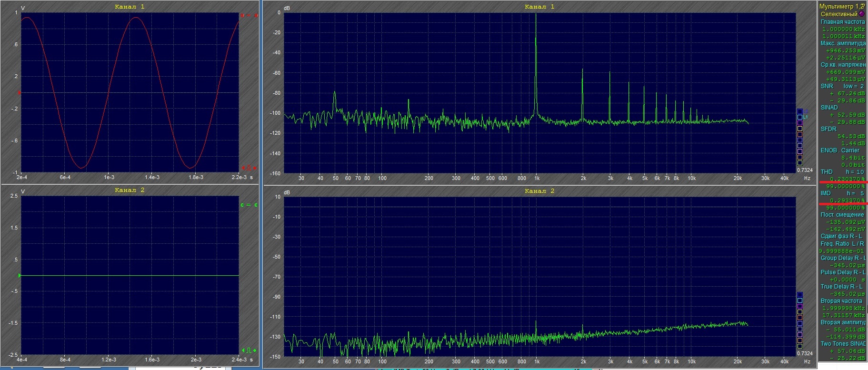Click the Пост. смещение label

tap(842, 215)
